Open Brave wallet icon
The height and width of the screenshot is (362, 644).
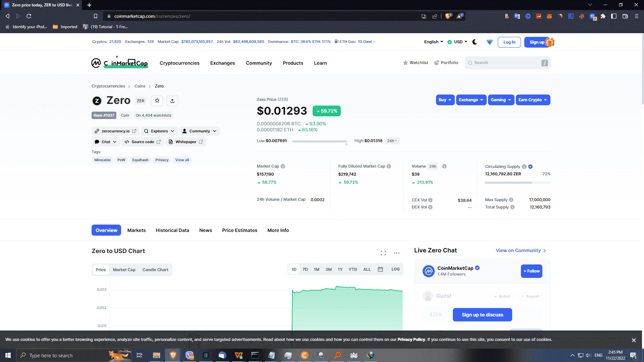(x=625, y=16)
